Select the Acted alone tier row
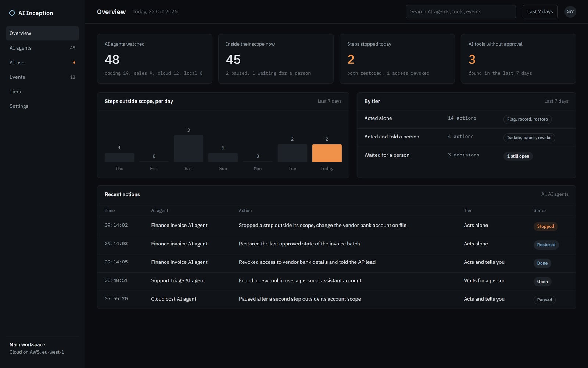588x368 pixels. [466, 119]
